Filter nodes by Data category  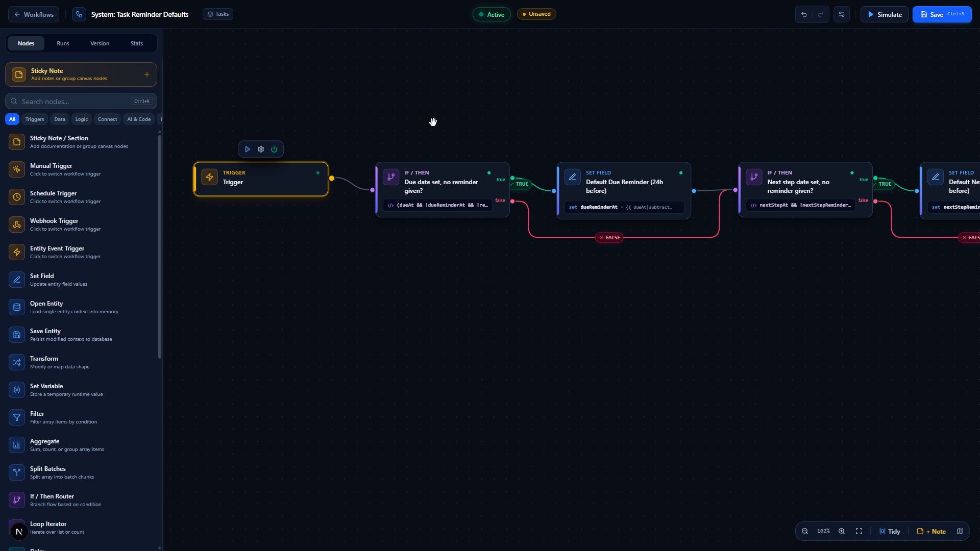point(60,119)
